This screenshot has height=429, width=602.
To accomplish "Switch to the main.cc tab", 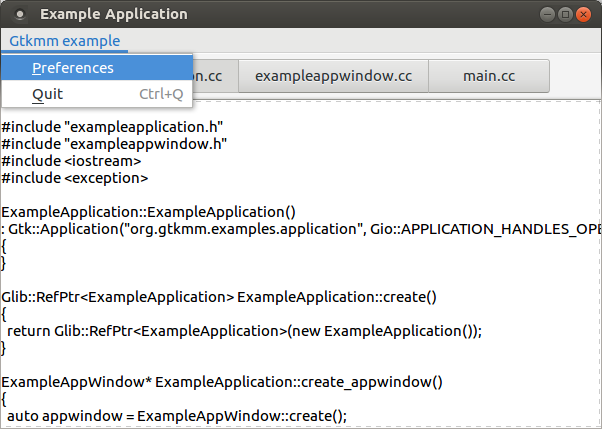I will coord(489,76).
